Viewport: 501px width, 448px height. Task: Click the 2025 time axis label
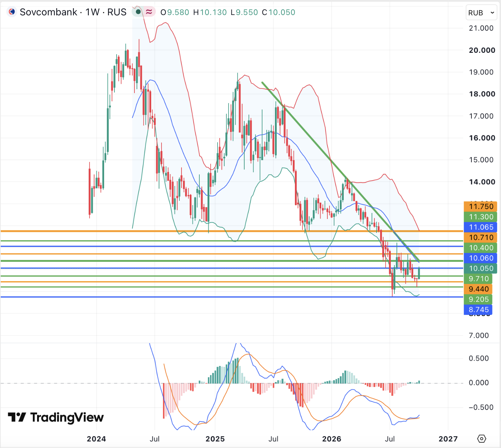point(215,439)
